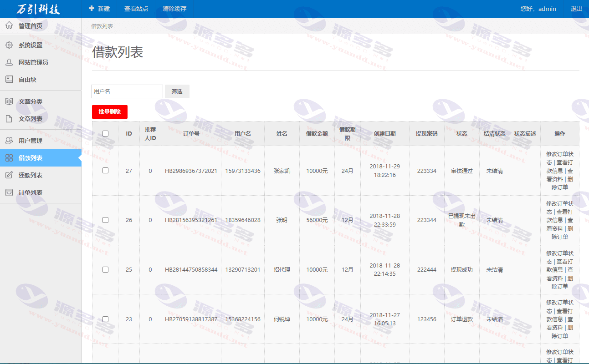This screenshot has width=589, height=364.
Task: Click the status 审核通过
Action: 462,171
